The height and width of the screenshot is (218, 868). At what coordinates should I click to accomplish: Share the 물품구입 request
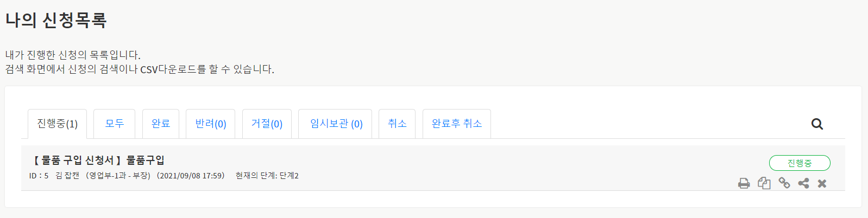point(803,183)
